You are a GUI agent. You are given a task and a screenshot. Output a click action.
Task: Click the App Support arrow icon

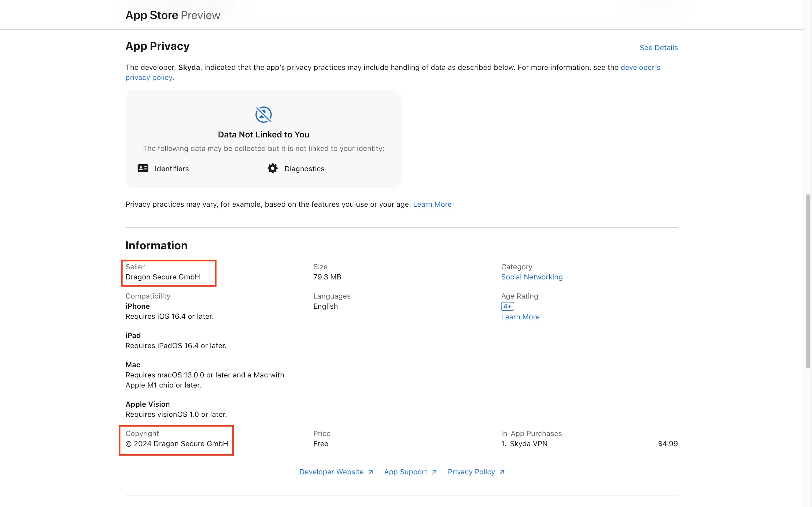point(434,472)
